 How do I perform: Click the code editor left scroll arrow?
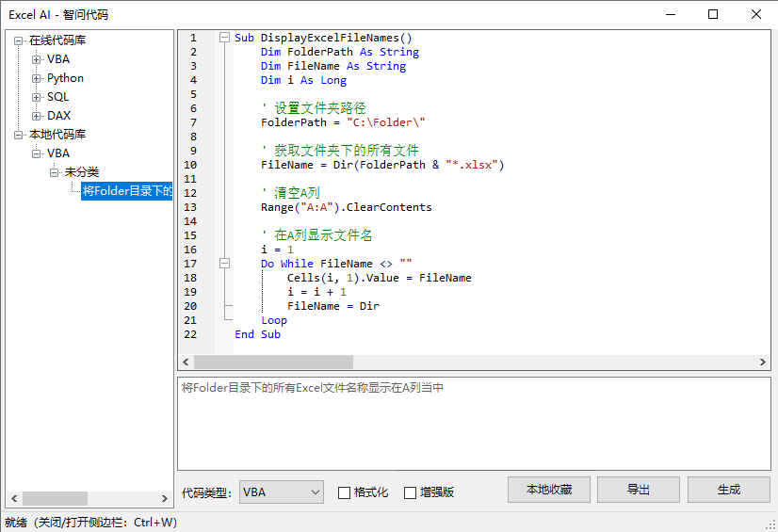point(186,362)
